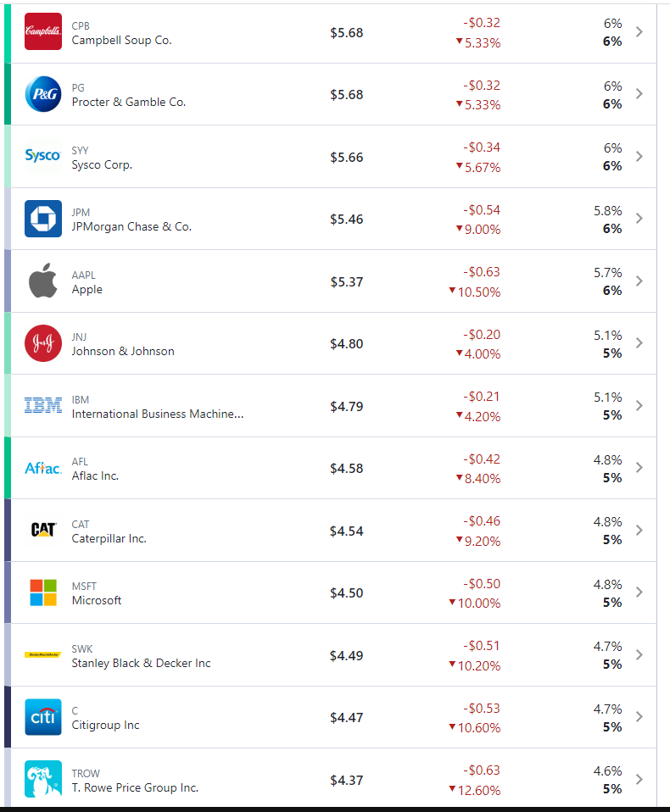Select the Apple logo icon
Viewport: 670px width, 812px height.
43,281
